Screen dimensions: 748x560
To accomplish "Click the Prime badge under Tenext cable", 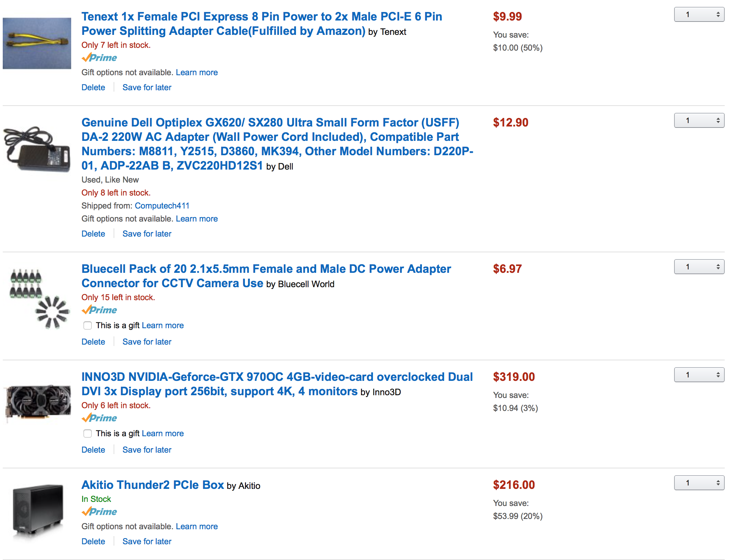I will point(99,58).
